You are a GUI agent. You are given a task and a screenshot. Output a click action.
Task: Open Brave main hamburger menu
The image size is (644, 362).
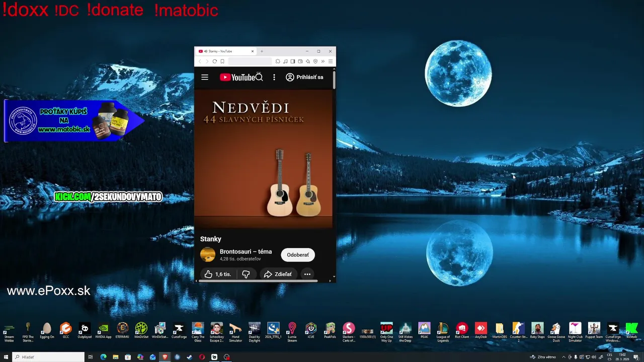tap(331, 61)
